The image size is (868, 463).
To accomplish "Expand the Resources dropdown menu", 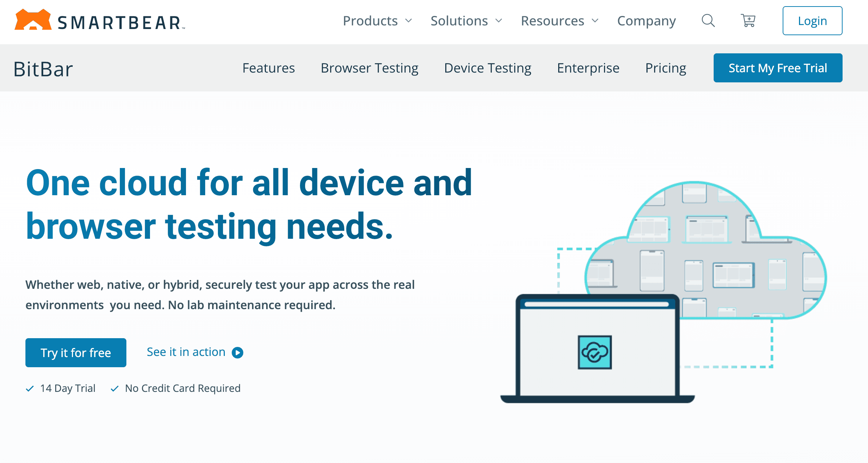I will point(559,21).
